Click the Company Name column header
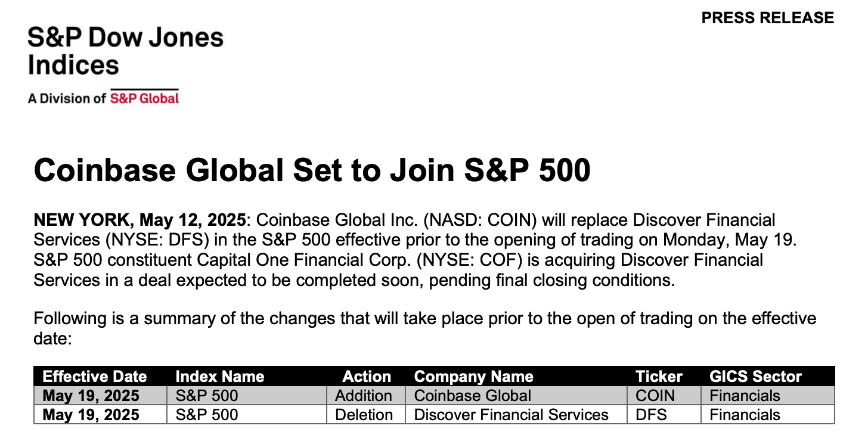 (x=473, y=377)
